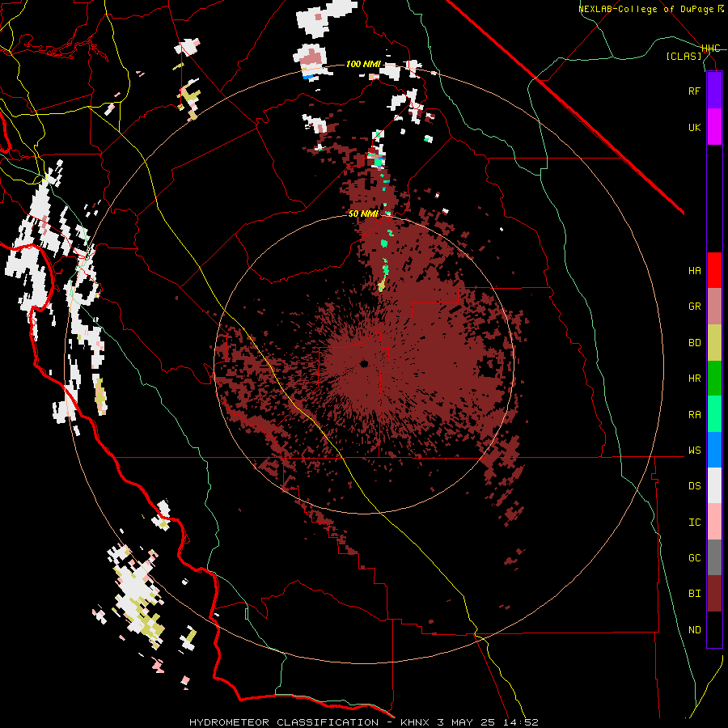This screenshot has height=728, width=728.
Task: Click the DS legend label
Action: tap(694, 486)
